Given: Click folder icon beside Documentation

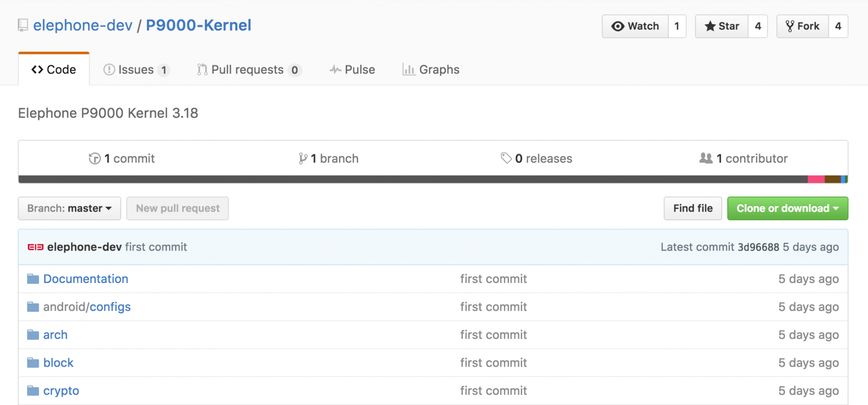Looking at the screenshot, I should tap(33, 279).
